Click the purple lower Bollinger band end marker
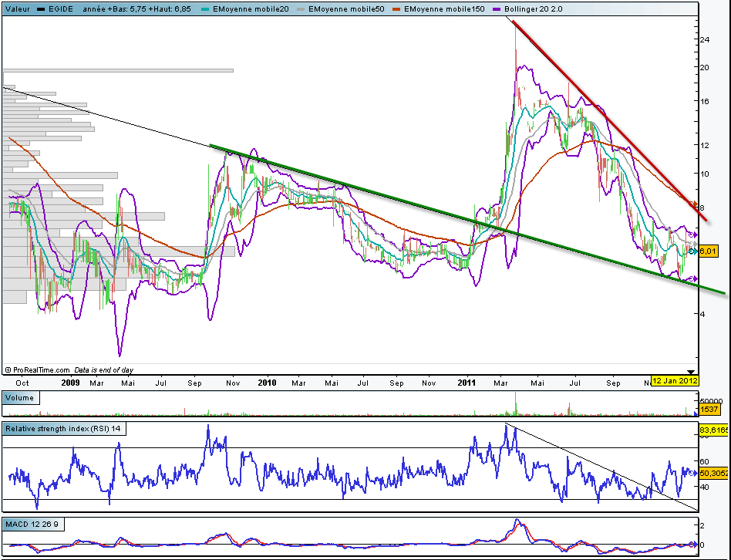 click(693, 278)
